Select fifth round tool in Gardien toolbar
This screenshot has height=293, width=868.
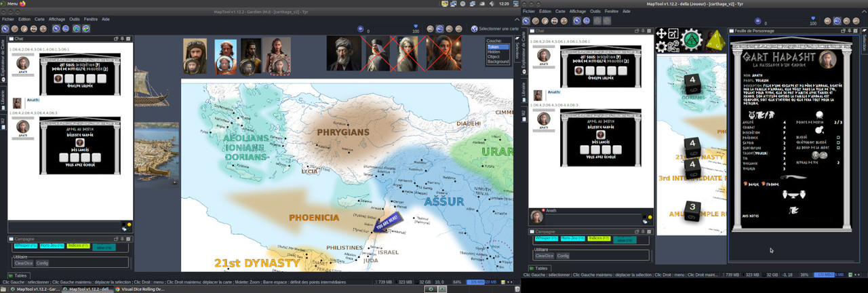tap(43, 28)
